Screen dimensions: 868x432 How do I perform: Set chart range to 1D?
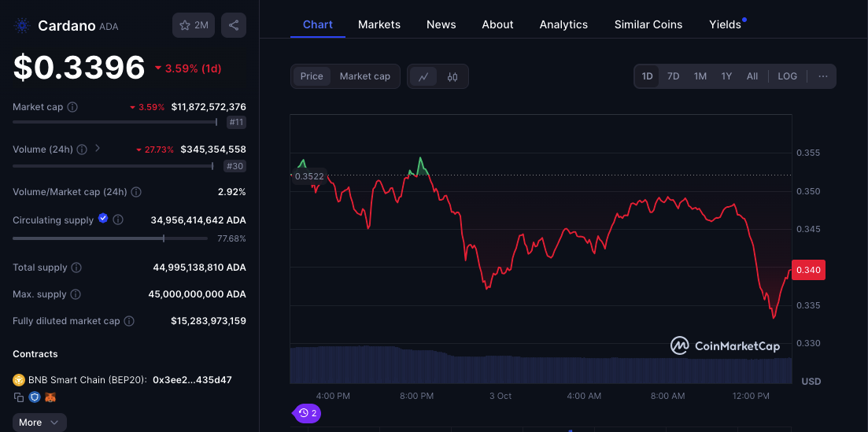pyautogui.click(x=647, y=76)
